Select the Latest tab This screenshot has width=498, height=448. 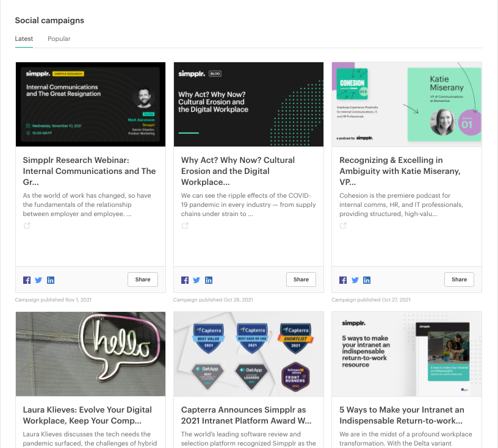pyautogui.click(x=24, y=38)
